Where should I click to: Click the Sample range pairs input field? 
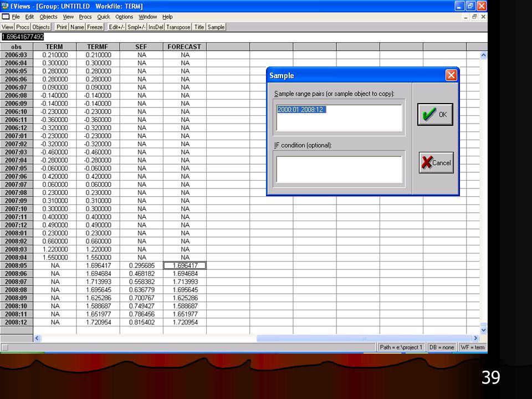click(339, 117)
